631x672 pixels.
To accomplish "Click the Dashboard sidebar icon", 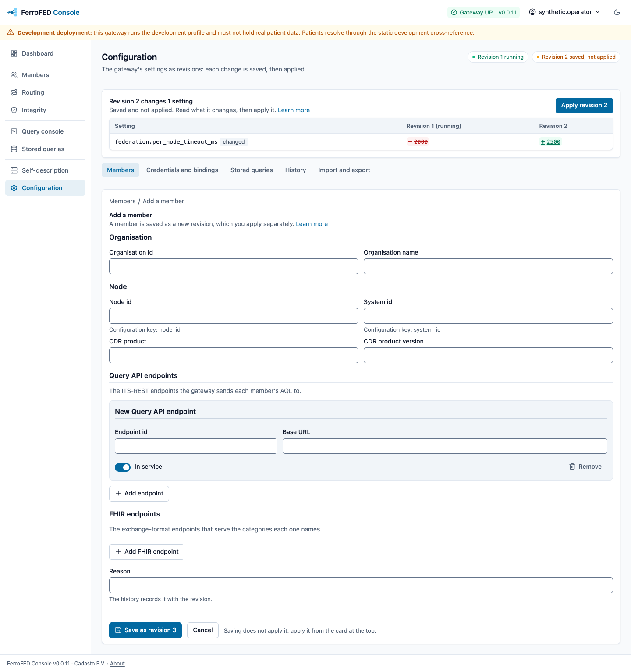I will pos(14,53).
